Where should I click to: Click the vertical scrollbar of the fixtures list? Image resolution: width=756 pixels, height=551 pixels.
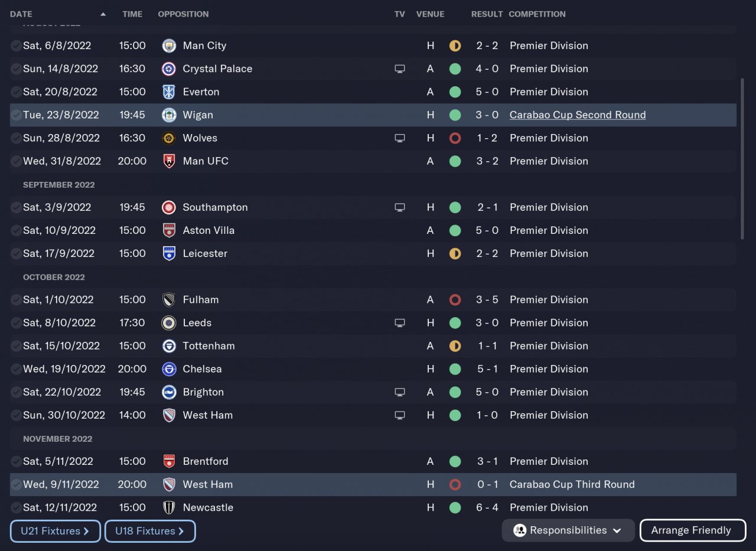pos(742,158)
